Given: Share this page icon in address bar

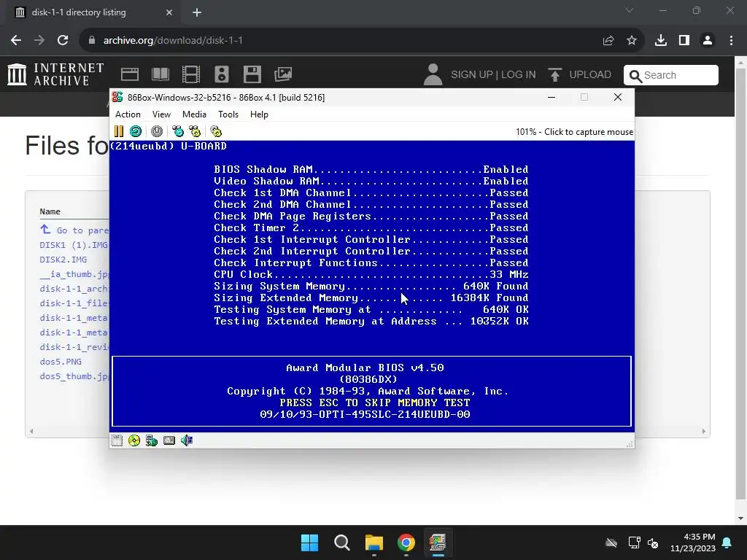Looking at the screenshot, I should (x=608, y=41).
